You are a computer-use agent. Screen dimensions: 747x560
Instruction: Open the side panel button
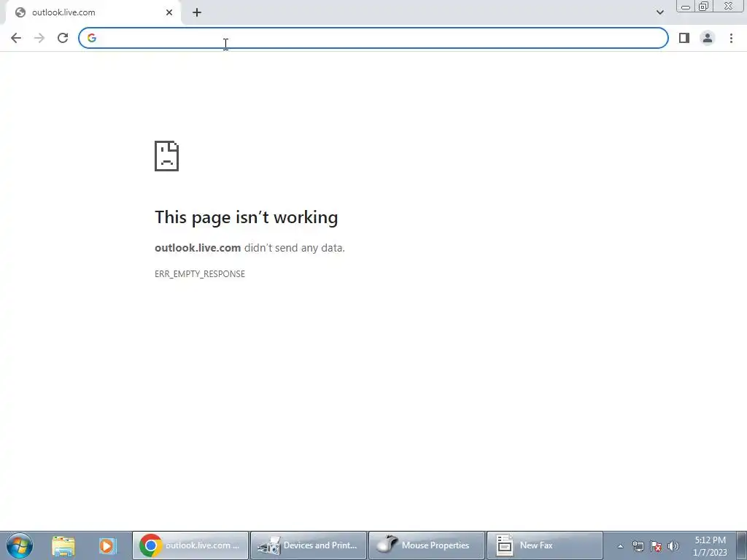pos(684,38)
